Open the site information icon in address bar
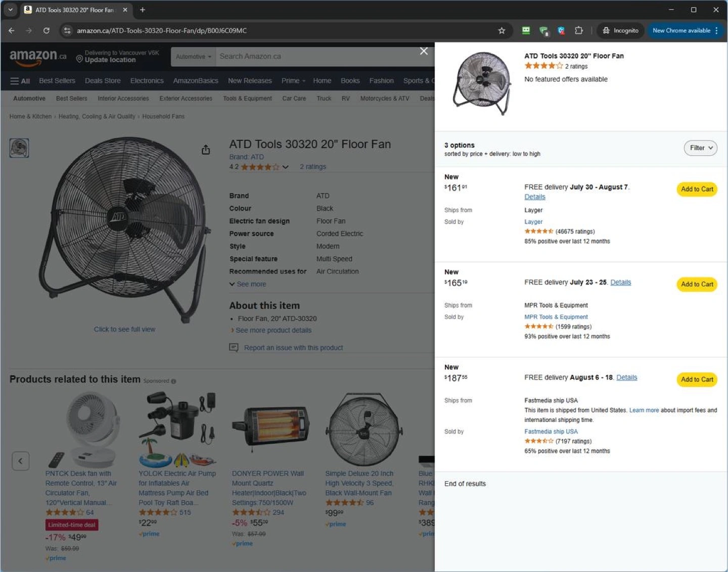Screen dimensions: 728x572 67,30
